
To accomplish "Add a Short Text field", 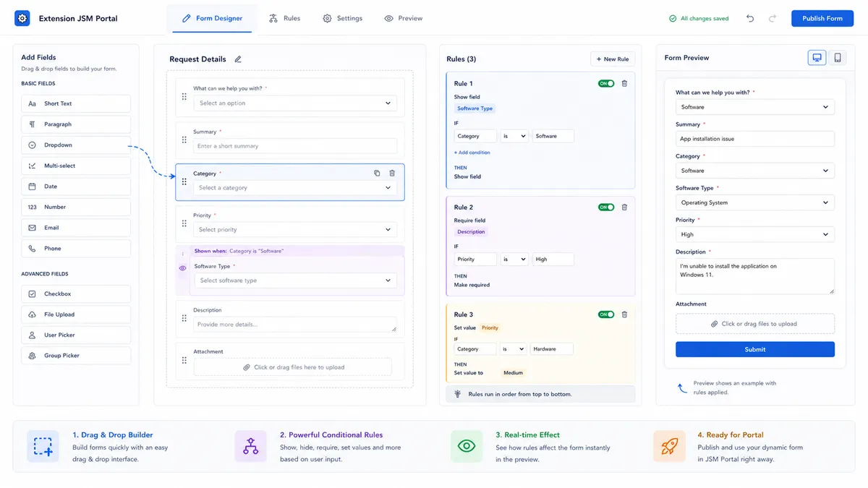I will click(x=76, y=103).
